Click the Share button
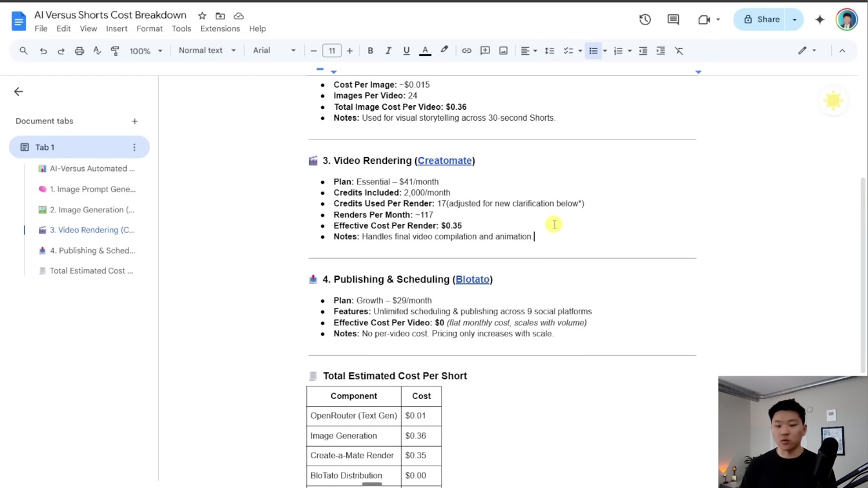Screen dimensions: 868x488 (760, 19)
